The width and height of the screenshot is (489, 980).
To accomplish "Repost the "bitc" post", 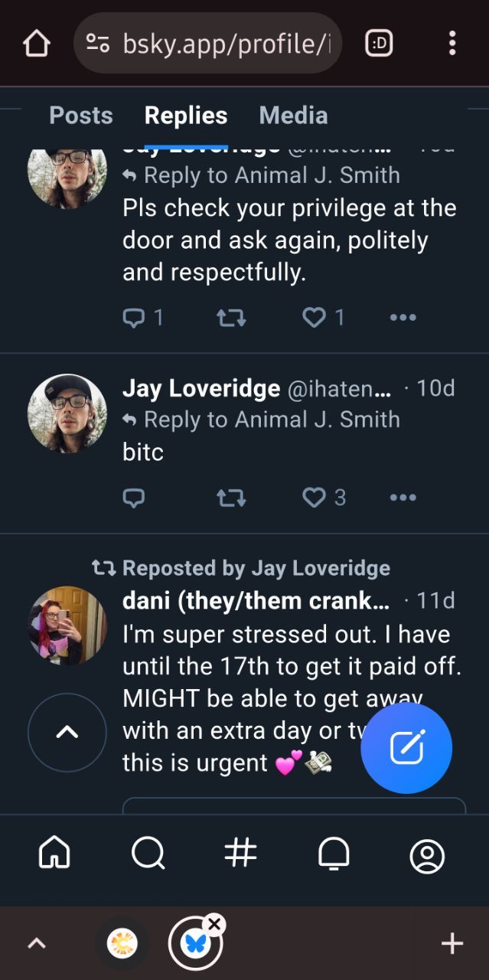I will pos(231,498).
